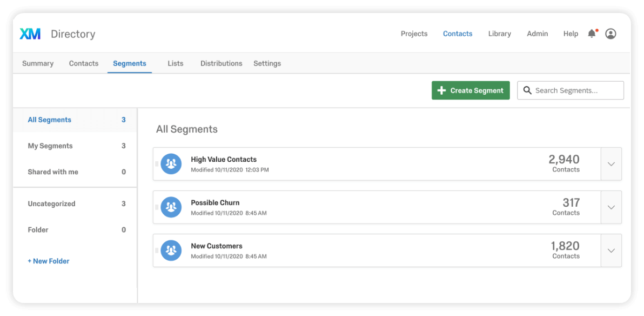Click the drag handle beside High Value Contacts
This screenshot has height=316, width=644.
click(x=157, y=164)
